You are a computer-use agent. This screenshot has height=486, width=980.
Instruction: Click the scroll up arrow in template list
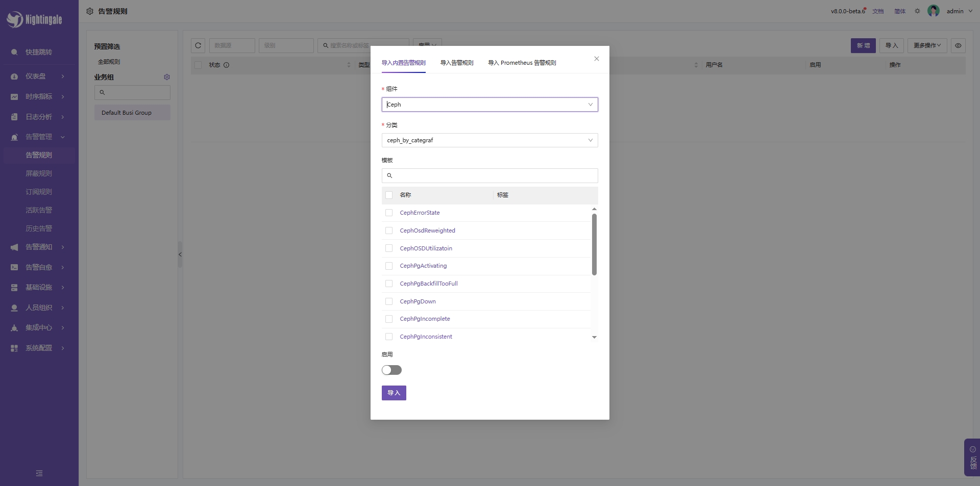594,209
